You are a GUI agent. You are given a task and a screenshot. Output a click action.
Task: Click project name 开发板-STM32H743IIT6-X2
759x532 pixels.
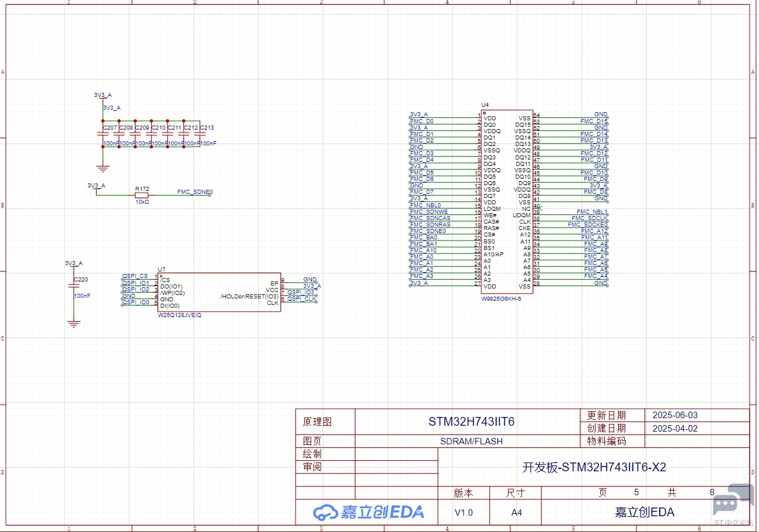click(x=594, y=467)
